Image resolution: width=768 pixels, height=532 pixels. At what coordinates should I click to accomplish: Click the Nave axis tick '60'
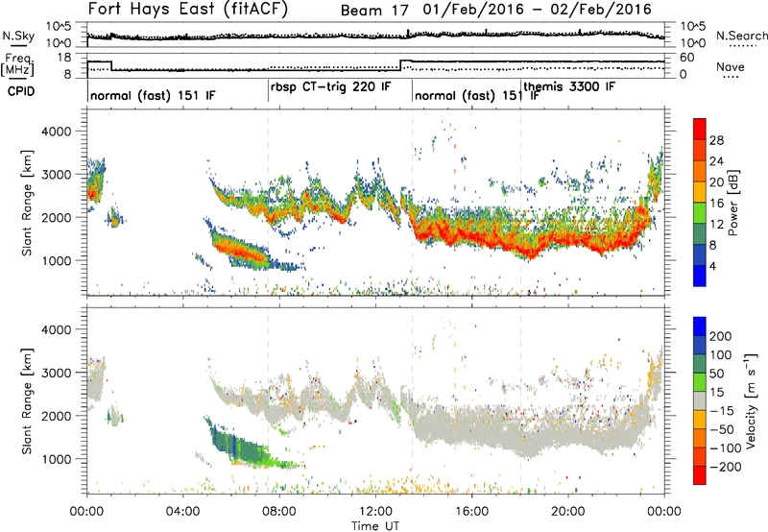[687, 58]
